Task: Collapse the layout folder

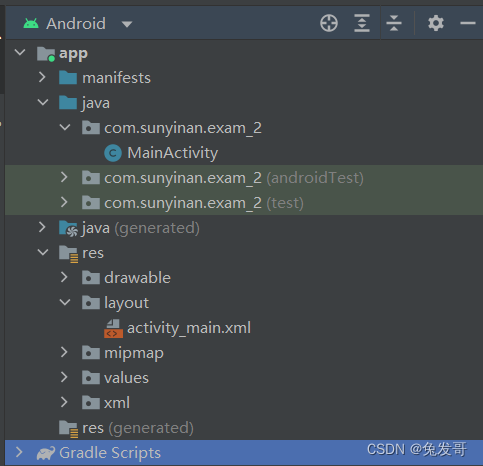Action: click(x=65, y=302)
